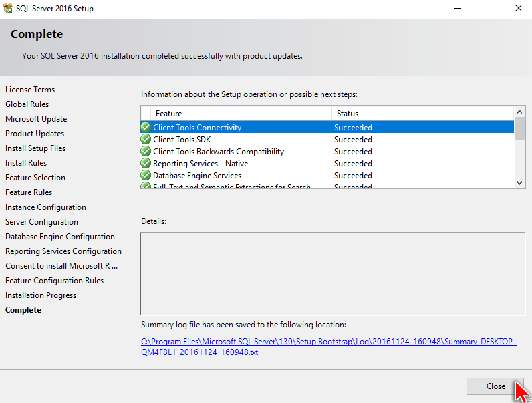Click green check icon for Client Tools Connectivity
The width and height of the screenshot is (532, 403).
(x=146, y=127)
